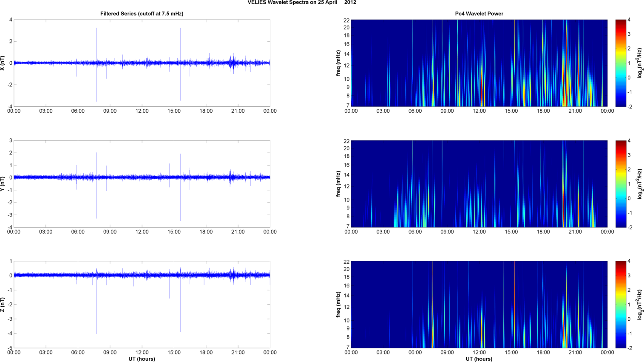This screenshot has width=644, height=362.
Task: Click the top wavelet panel's colorbar
Action: pyautogui.click(x=621, y=63)
